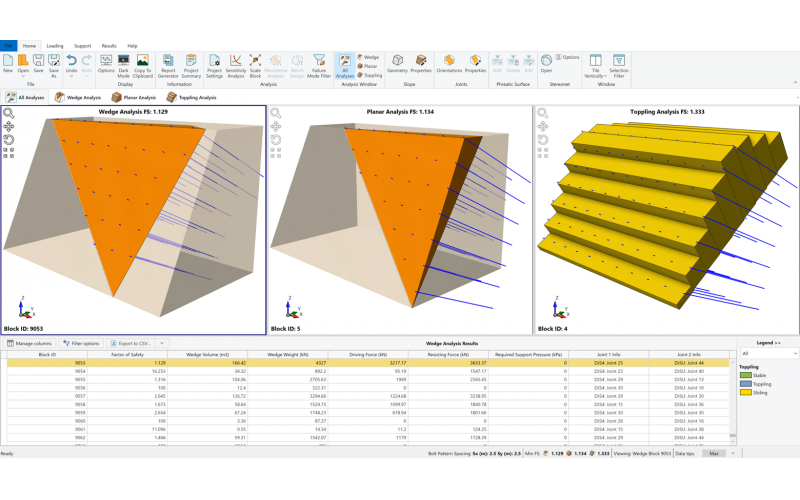Open Joints Orientations dialog
Viewport: 800px width, 500px height.
(450, 64)
